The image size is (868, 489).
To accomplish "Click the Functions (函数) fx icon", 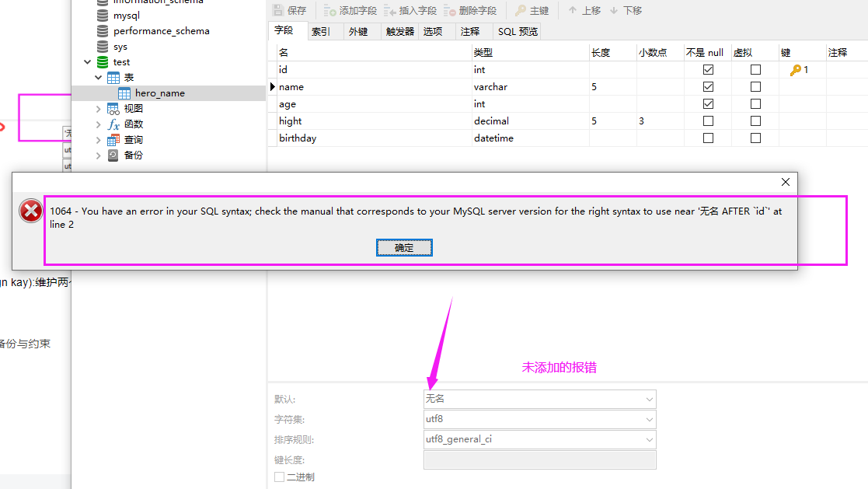I will point(113,124).
